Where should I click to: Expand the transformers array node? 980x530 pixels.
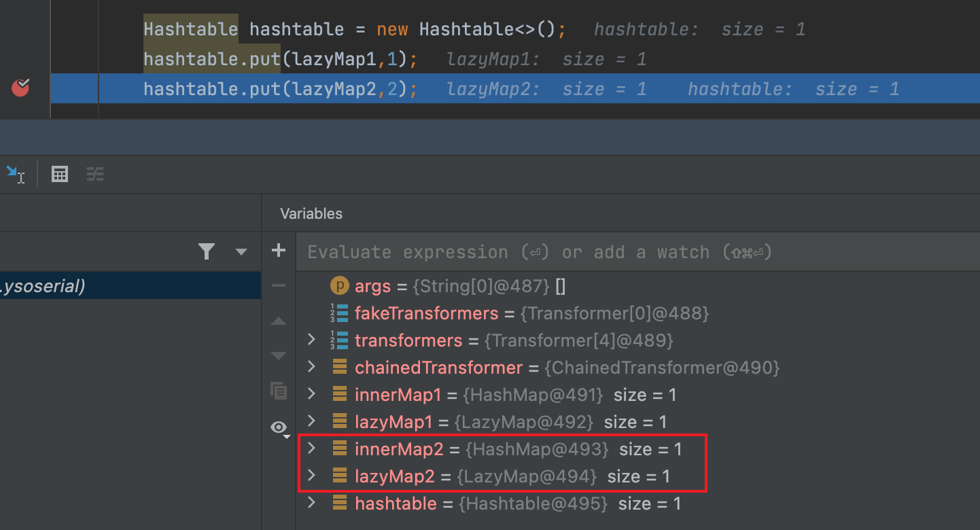(311, 339)
